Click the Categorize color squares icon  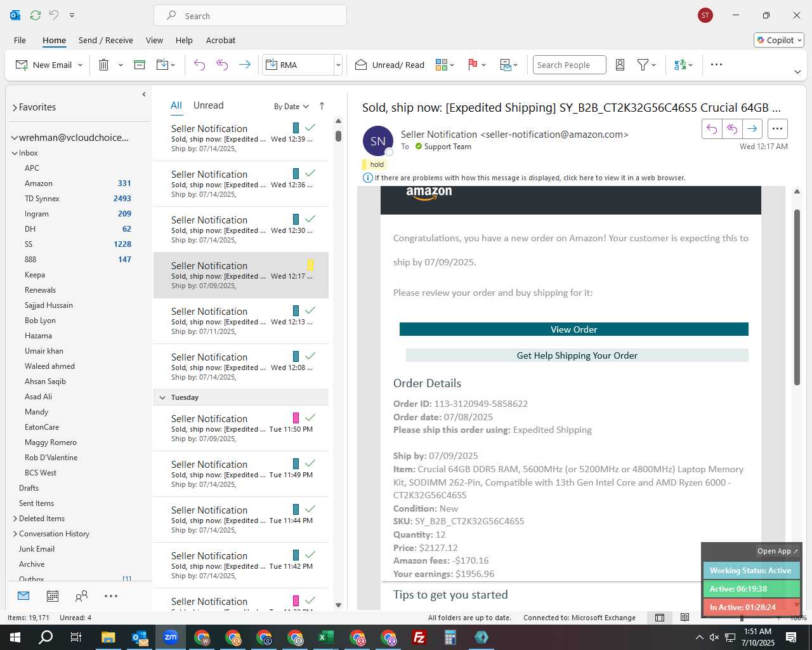coord(442,65)
